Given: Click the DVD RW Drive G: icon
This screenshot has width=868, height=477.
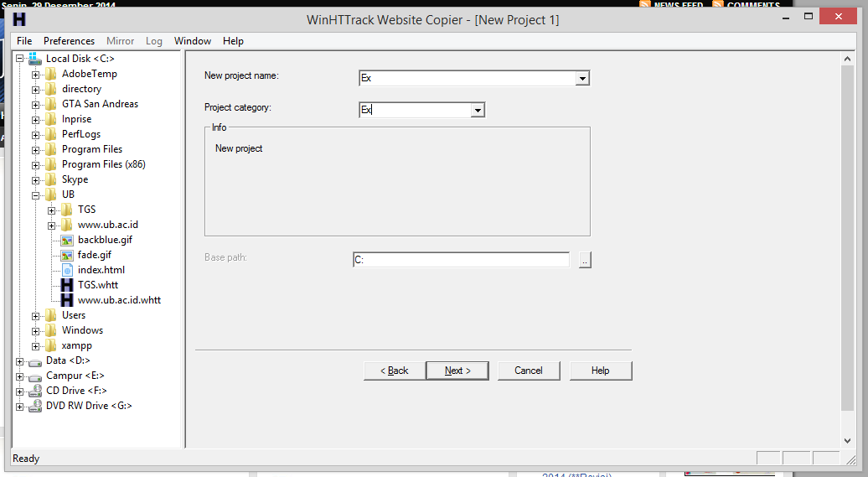Looking at the screenshot, I should 35,406.
